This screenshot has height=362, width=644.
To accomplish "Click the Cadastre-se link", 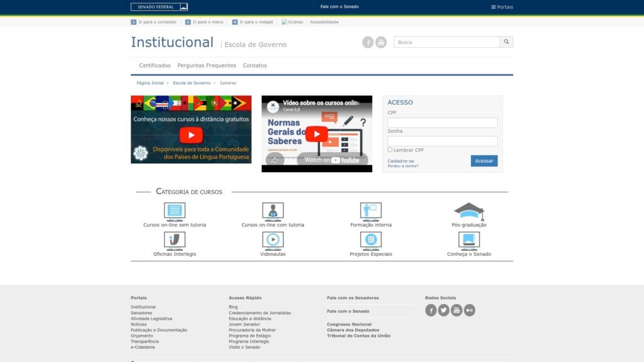I will click(401, 161).
